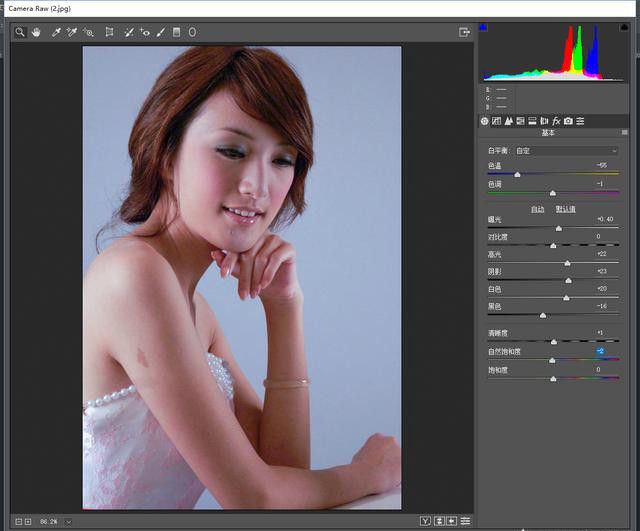Open the Effects fx panel tab
640x531 pixels.
556,121
